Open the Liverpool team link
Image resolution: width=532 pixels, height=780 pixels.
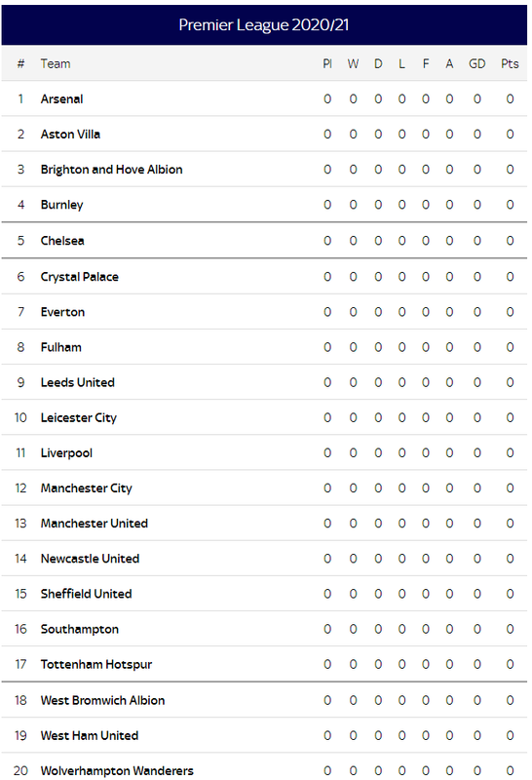coord(66,453)
